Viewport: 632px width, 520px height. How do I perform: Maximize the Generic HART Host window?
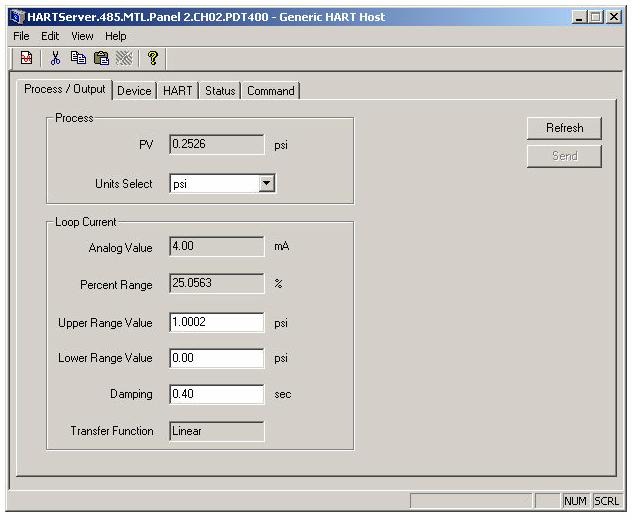[x=596, y=17]
